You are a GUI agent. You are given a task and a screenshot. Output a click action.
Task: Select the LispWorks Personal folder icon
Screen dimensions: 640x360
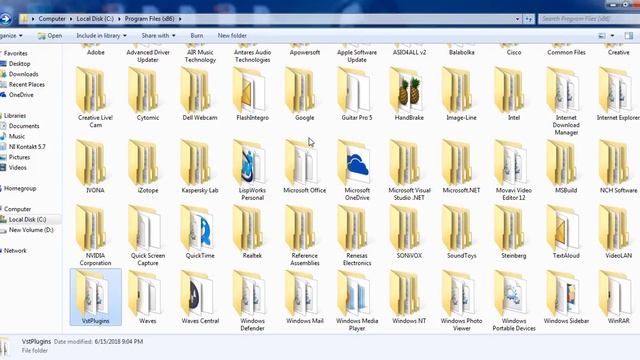(250, 163)
